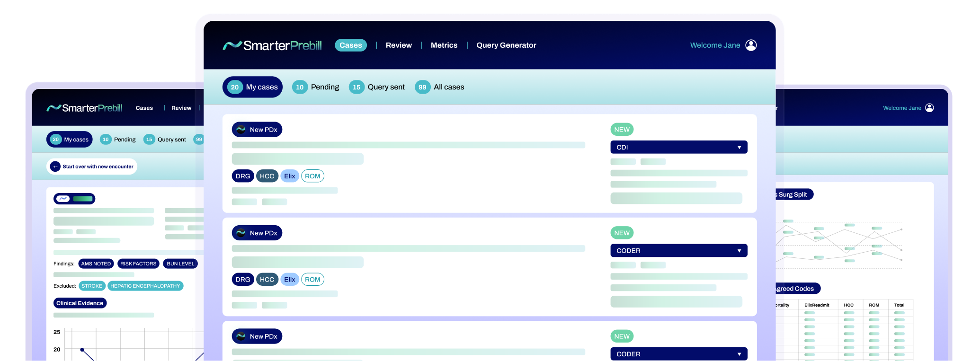Filter by Pending cases with 10 count

click(x=316, y=87)
